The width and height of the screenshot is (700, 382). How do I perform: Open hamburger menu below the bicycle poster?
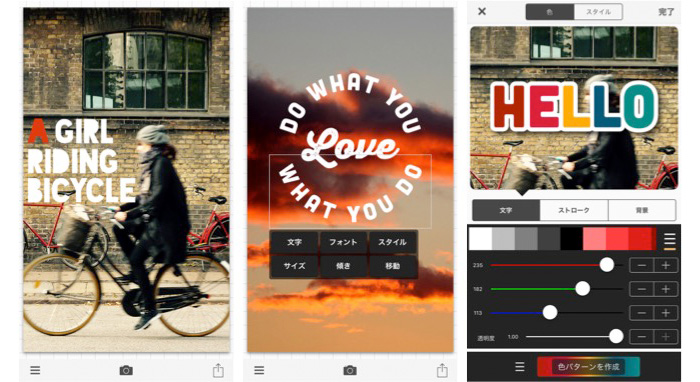pos(35,370)
